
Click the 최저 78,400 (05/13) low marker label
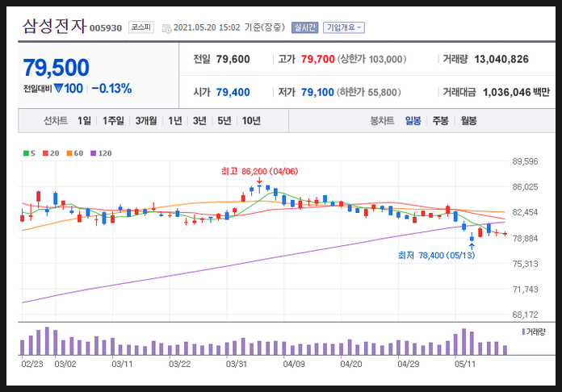[x=436, y=255]
